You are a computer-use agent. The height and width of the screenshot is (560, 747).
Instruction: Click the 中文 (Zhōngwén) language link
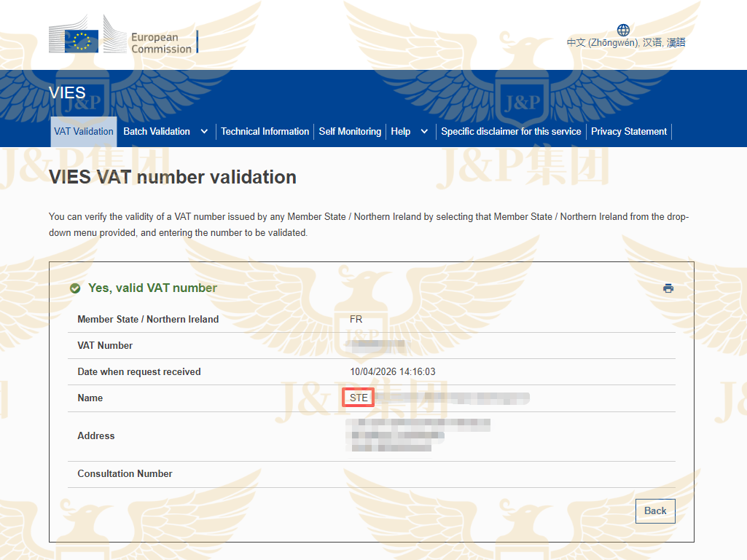(x=603, y=42)
